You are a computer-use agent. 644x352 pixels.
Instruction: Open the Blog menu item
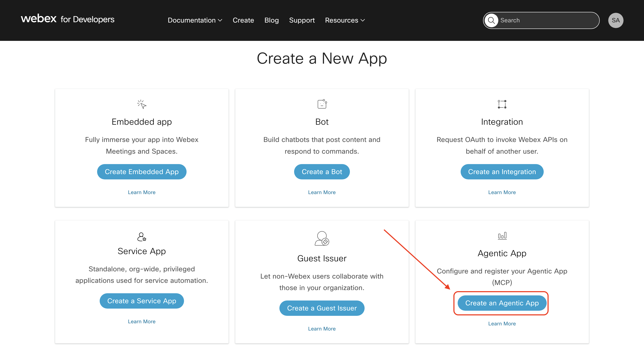pyautogui.click(x=272, y=20)
